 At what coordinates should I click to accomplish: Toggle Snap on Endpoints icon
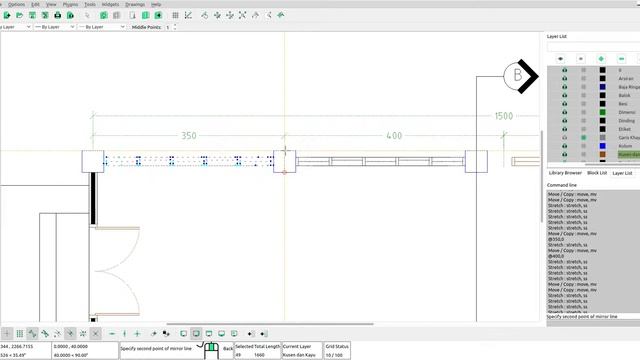[x=32, y=334]
